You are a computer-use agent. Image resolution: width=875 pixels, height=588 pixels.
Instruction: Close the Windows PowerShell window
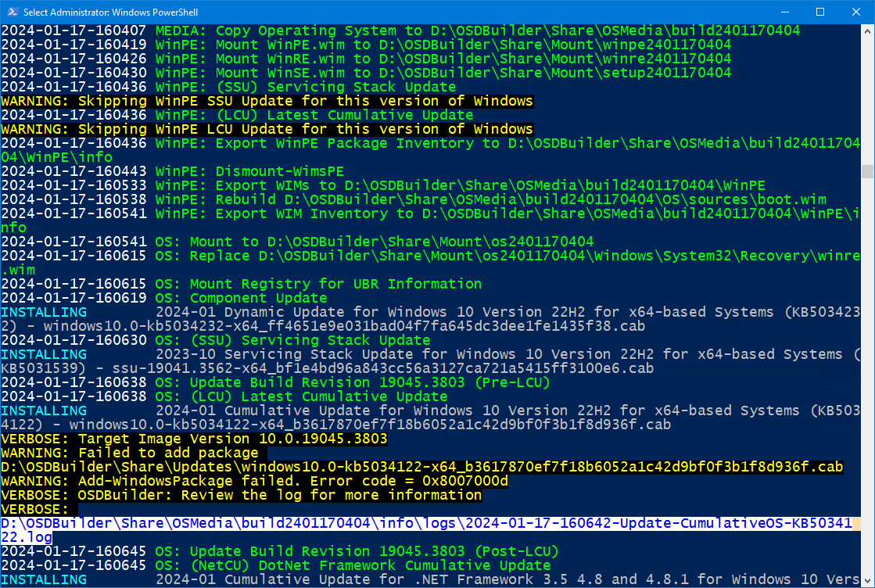click(856, 12)
